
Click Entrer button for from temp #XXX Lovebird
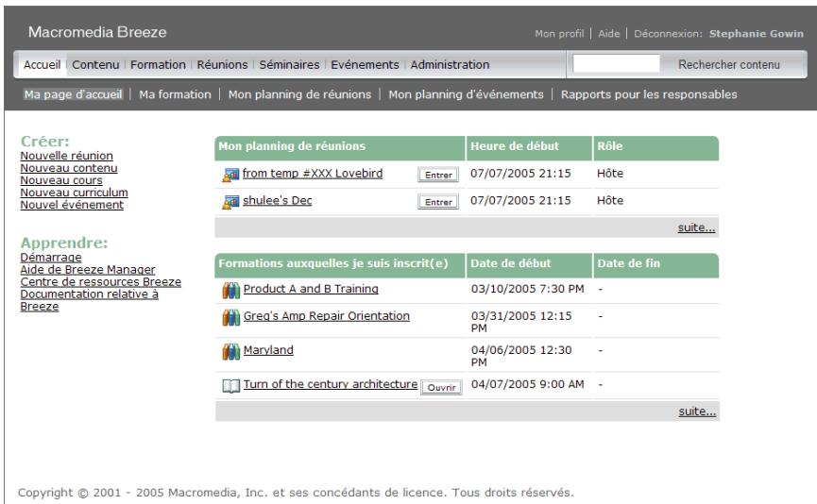click(x=438, y=175)
